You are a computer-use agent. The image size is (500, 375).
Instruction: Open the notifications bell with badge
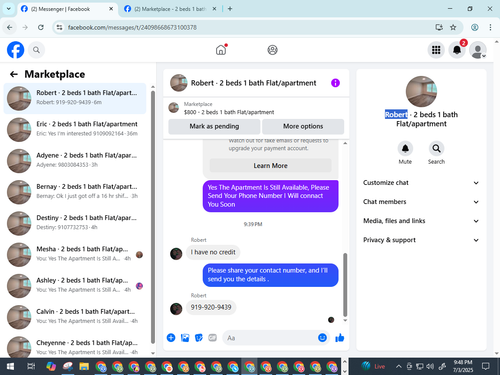coord(457,50)
